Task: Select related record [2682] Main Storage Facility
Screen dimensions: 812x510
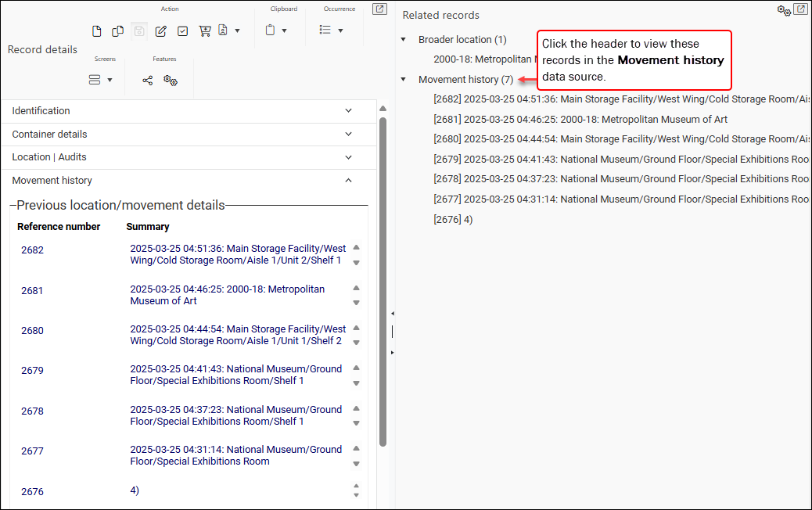Action: [621, 99]
